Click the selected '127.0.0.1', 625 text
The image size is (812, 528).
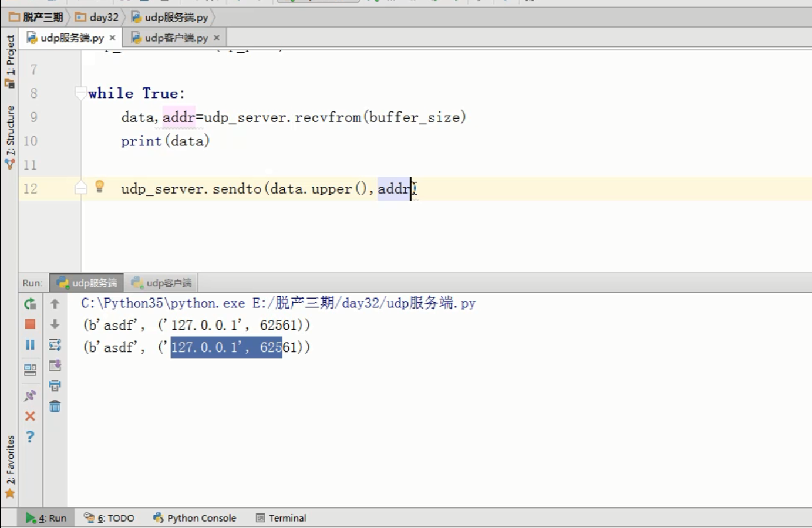point(227,347)
